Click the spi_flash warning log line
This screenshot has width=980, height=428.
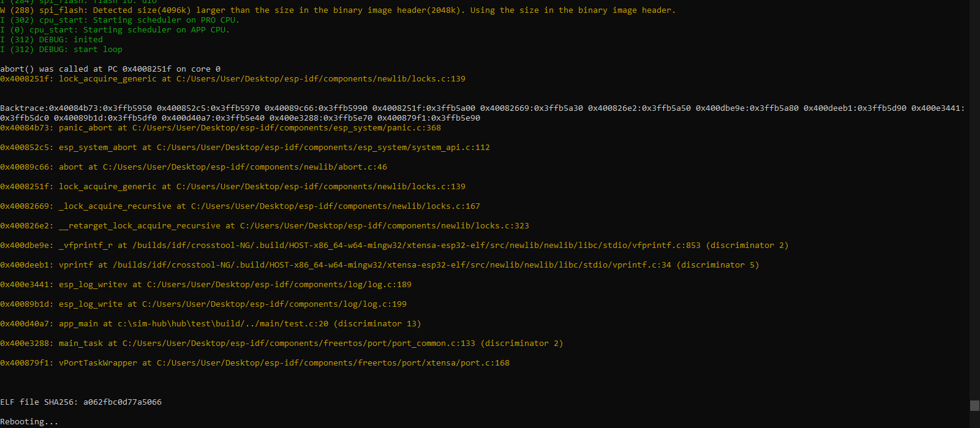338,10
